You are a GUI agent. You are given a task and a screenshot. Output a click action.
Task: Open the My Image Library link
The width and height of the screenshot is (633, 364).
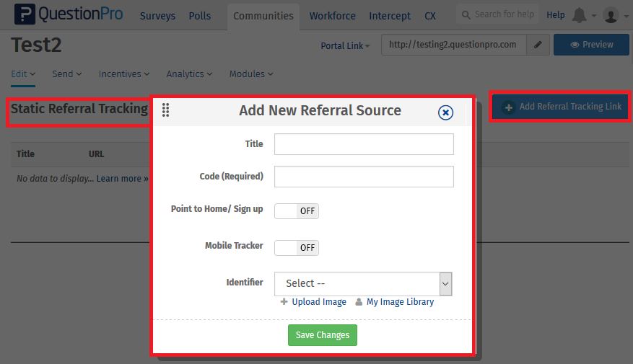pyautogui.click(x=400, y=302)
